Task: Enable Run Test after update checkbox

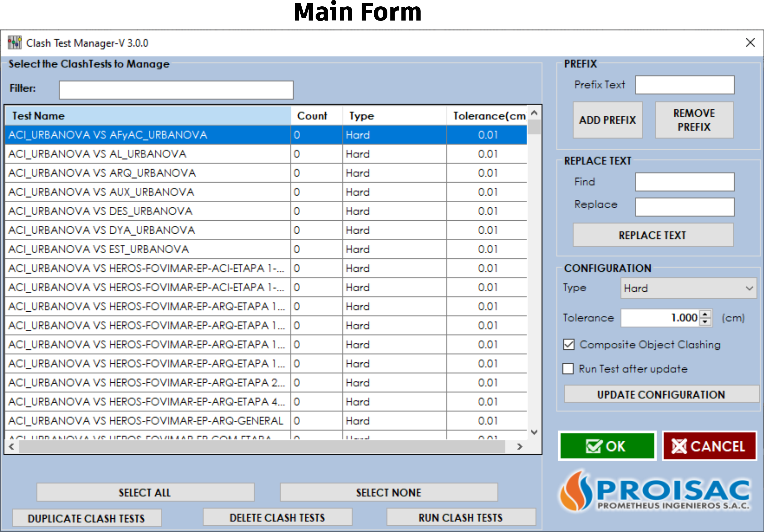Action: tap(568, 369)
